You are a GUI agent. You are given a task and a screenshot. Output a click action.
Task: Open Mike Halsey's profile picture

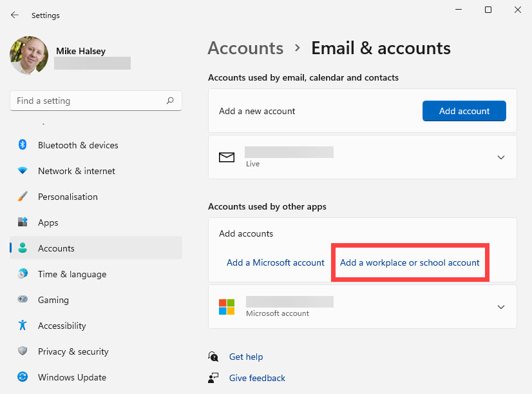[x=29, y=55]
